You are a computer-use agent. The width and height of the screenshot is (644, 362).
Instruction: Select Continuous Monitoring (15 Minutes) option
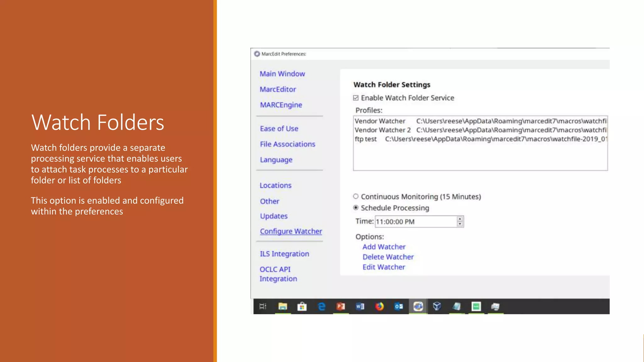(x=356, y=196)
